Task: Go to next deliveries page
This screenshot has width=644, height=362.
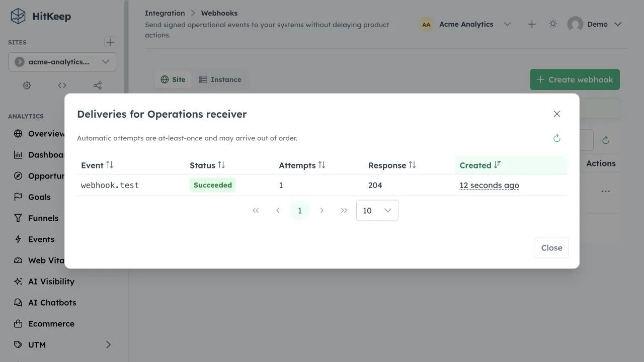Action: click(x=322, y=211)
